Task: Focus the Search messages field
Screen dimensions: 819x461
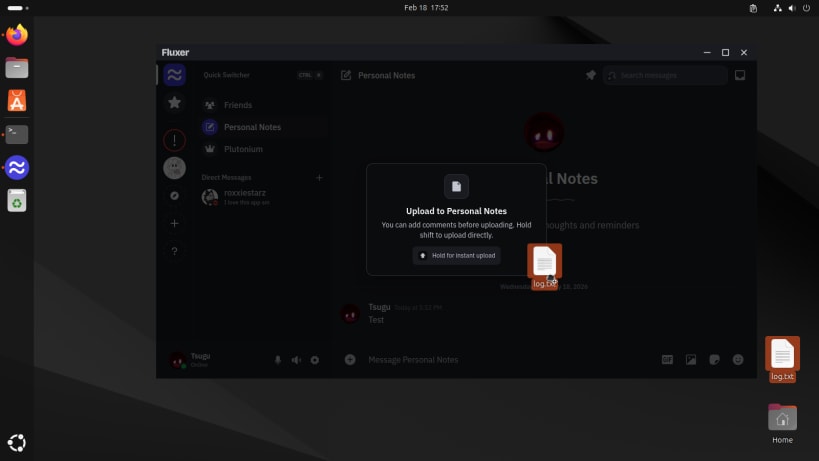Action: tap(665, 75)
